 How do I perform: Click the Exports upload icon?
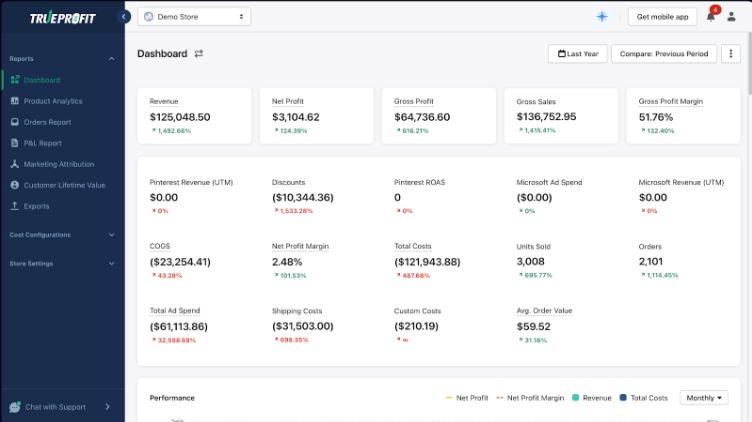coord(15,206)
